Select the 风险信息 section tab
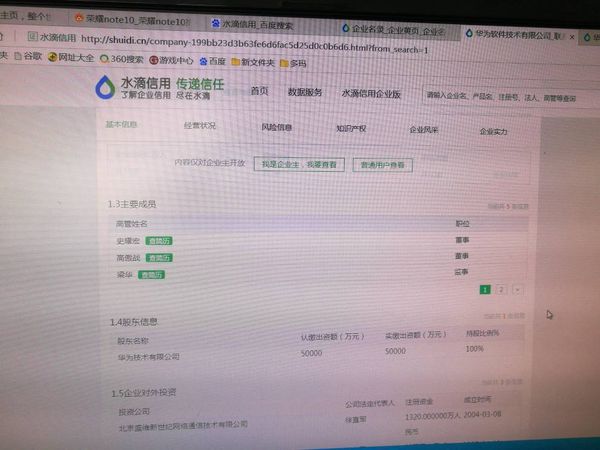The width and height of the screenshot is (600, 450). pyautogui.click(x=277, y=127)
